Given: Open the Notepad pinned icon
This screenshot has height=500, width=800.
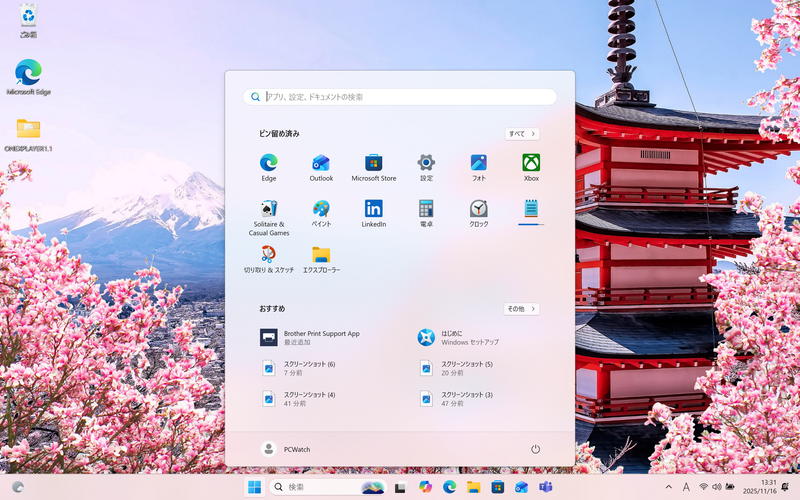Looking at the screenshot, I should coord(531,209).
